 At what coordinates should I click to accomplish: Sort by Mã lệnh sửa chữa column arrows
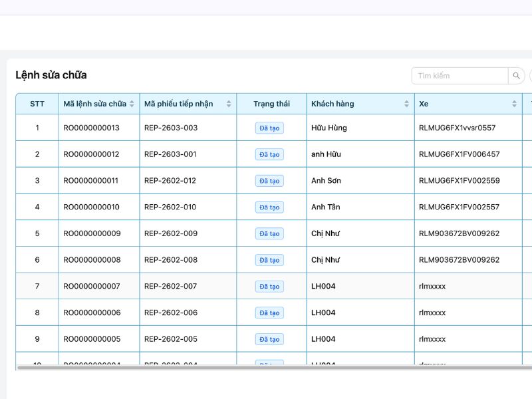tap(132, 104)
